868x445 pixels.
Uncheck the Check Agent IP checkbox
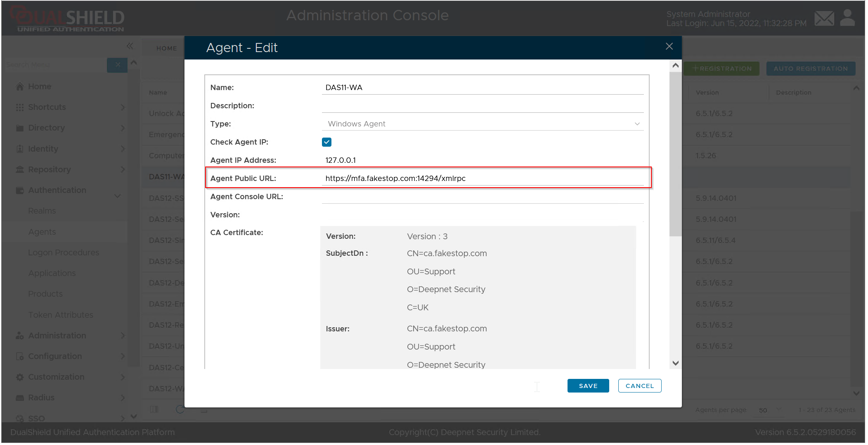(x=326, y=142)
